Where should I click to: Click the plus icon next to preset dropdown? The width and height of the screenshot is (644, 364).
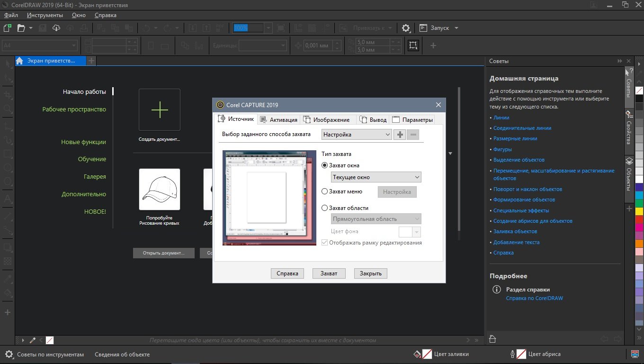pos(400,135)
